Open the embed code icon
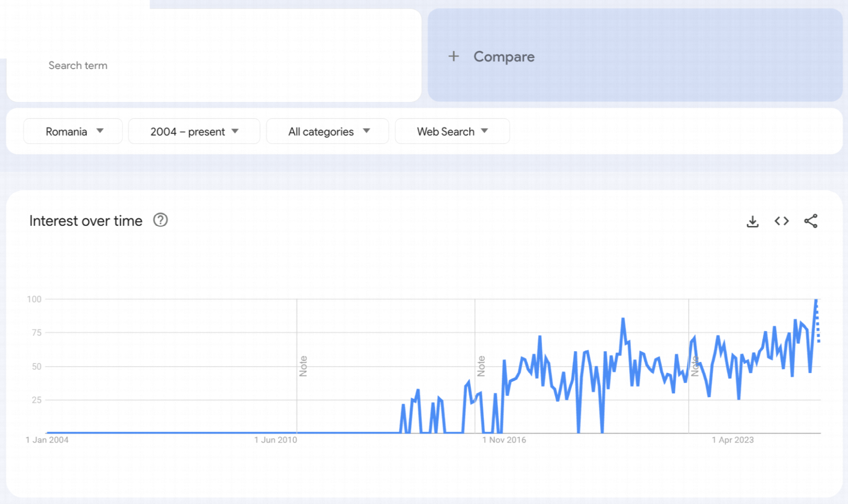This screenshot has width=848, height=504. click(x=781, y=221)
